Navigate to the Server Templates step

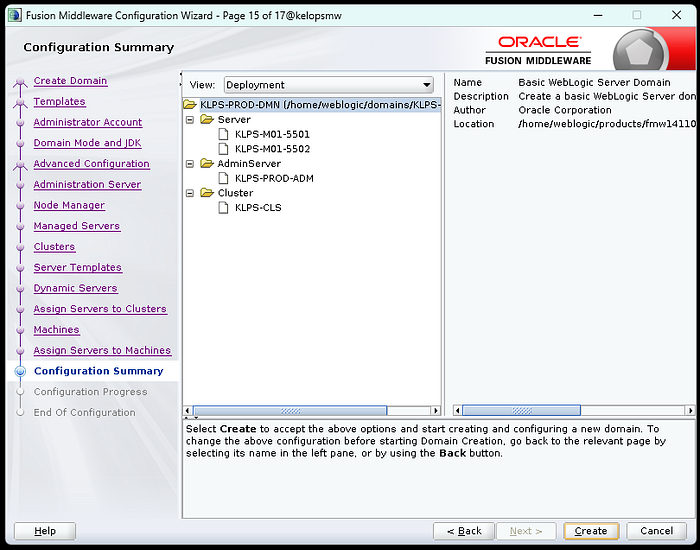coord(78,267)
